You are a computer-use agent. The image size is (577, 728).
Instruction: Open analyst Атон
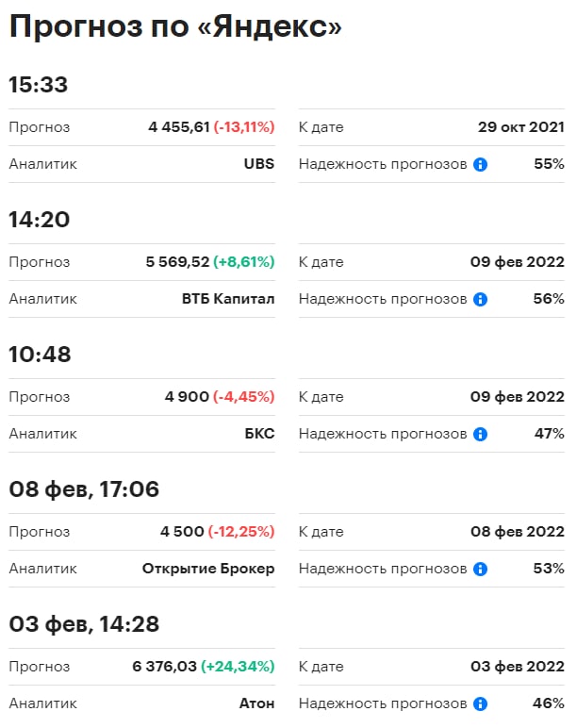coord(256,703)
